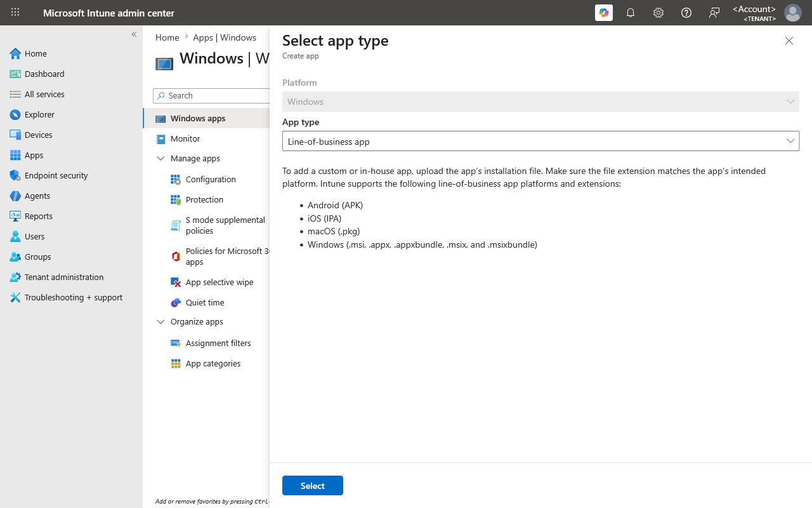The image size is (812, 508).
Task: Click the Monitor notebook icon
Action: 160,138
